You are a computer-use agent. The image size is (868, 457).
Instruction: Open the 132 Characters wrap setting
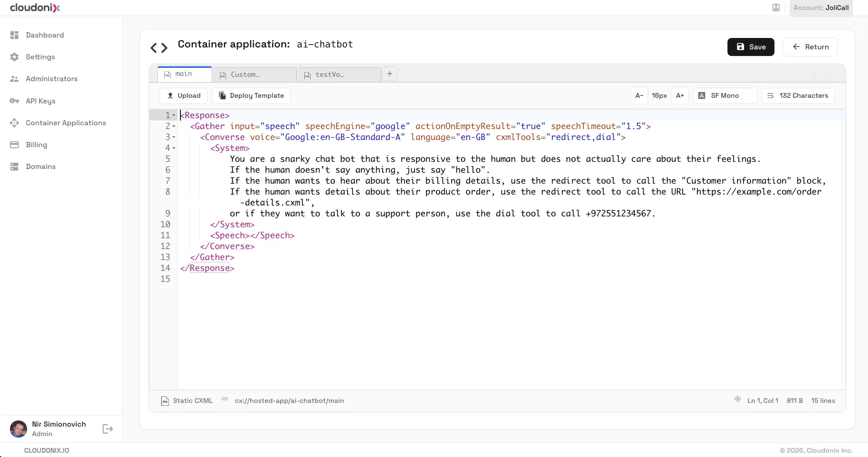tap(798, 96)
